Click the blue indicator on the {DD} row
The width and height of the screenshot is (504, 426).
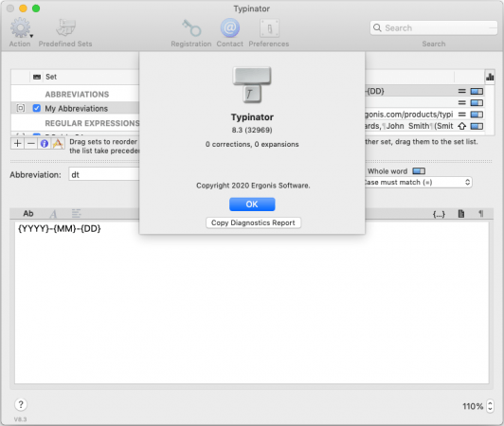[477, 92]
